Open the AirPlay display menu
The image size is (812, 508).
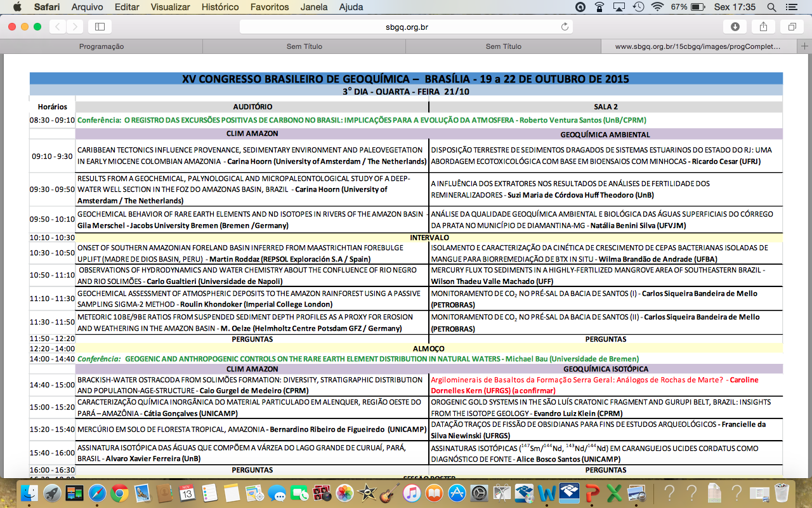tap(619, 7)
